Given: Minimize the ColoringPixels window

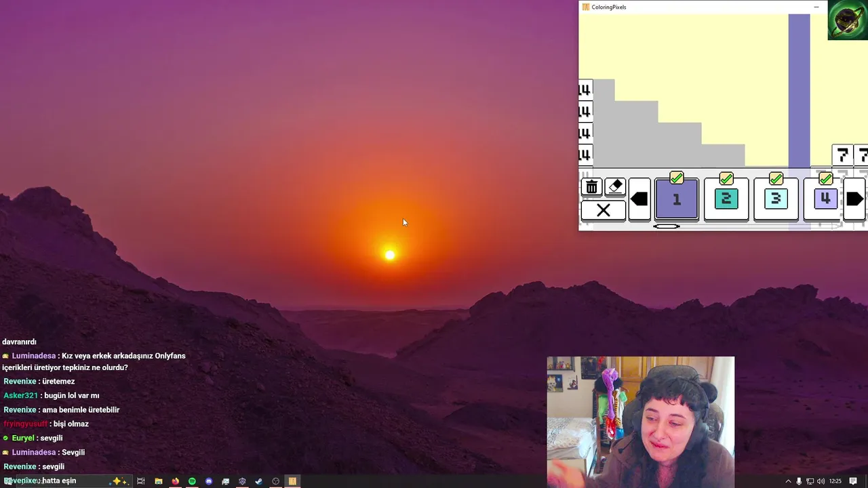Looking at the screenshot, I should click(x=816, y=7).
